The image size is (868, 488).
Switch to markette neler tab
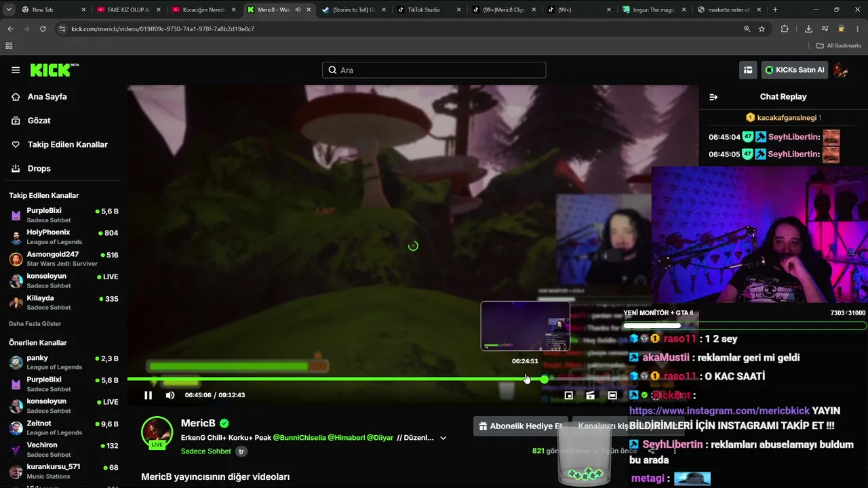pos(730,9)
